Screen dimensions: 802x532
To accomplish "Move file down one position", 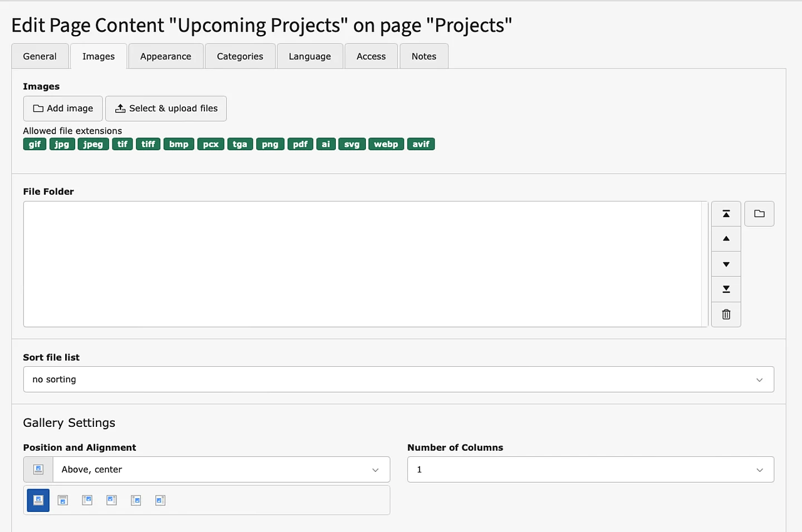I will pyautogui.click(x=726, y=263).
